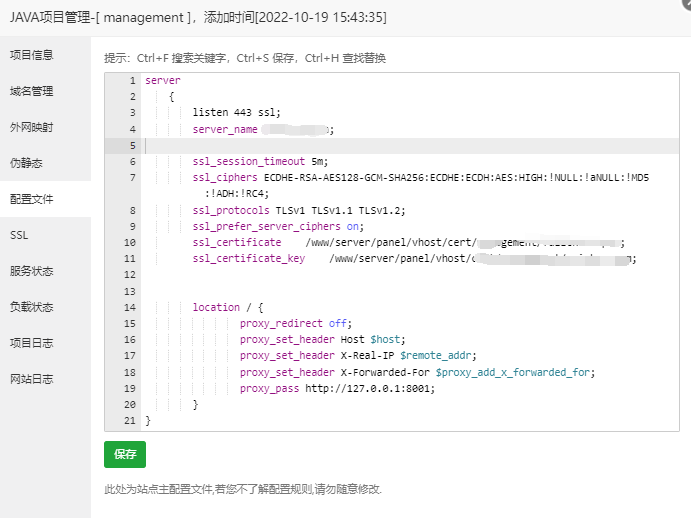
Task: Click line number 1 in the gutter
Action: click(x=132, y=81)
